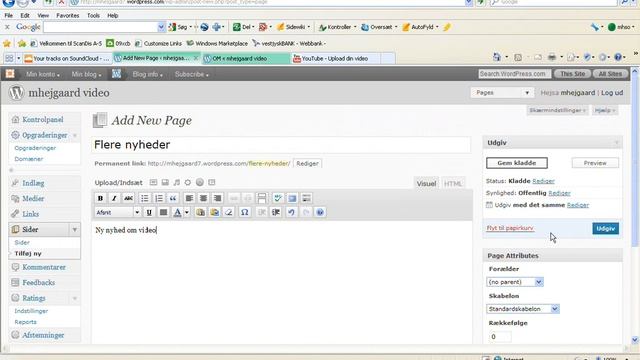
Task: Select All Sites search scope button
Action: pyautogui.click(x=610, y=74)
